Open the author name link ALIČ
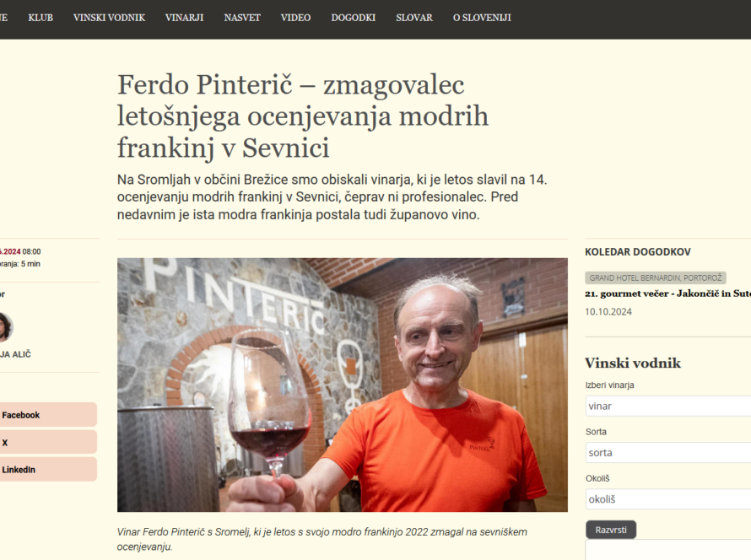751x560 pixels. coord(15,354)
